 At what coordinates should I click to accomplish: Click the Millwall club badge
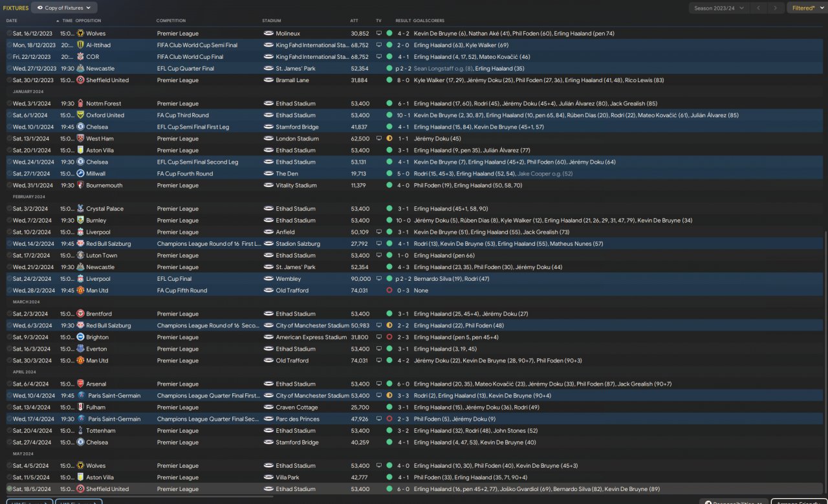[x=80, y=173]
